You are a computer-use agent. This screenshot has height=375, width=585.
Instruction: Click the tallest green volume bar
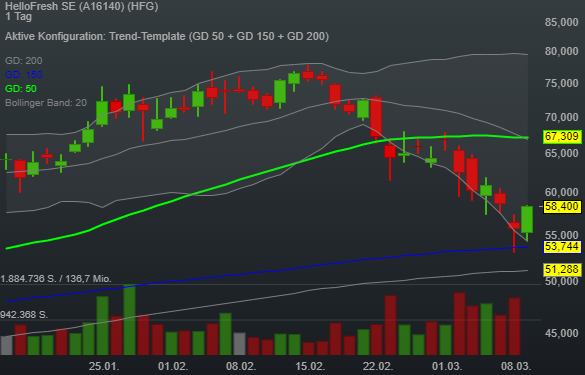(129, 320)
